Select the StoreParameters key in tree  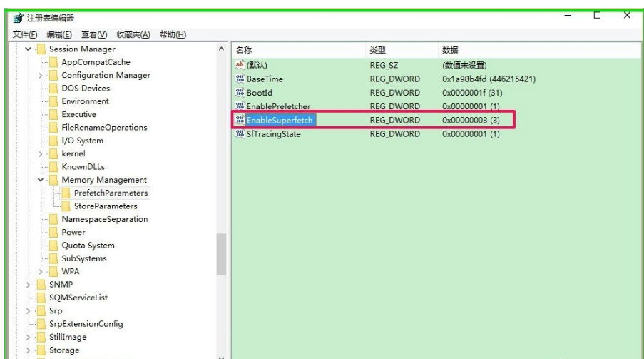[106, 206]
